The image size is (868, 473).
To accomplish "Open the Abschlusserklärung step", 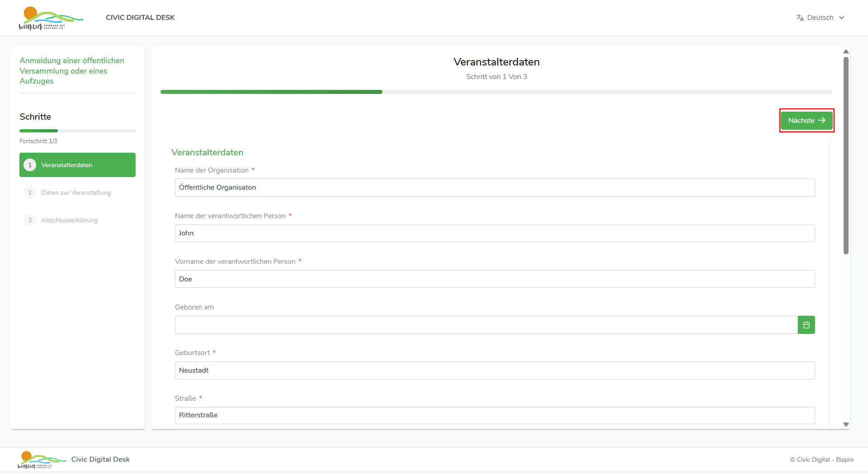I will (x=70, y=220).
